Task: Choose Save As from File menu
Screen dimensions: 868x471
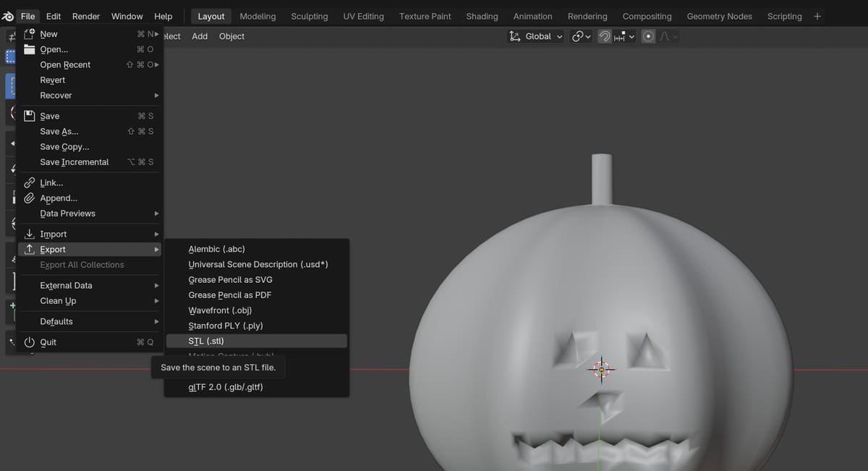Action: click(90, 132)
